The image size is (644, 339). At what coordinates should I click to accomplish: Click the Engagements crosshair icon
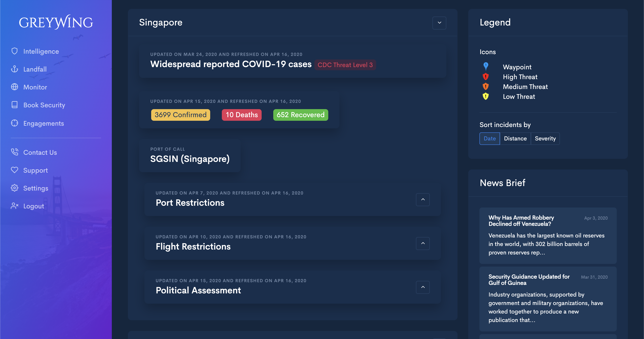point(15,123)
